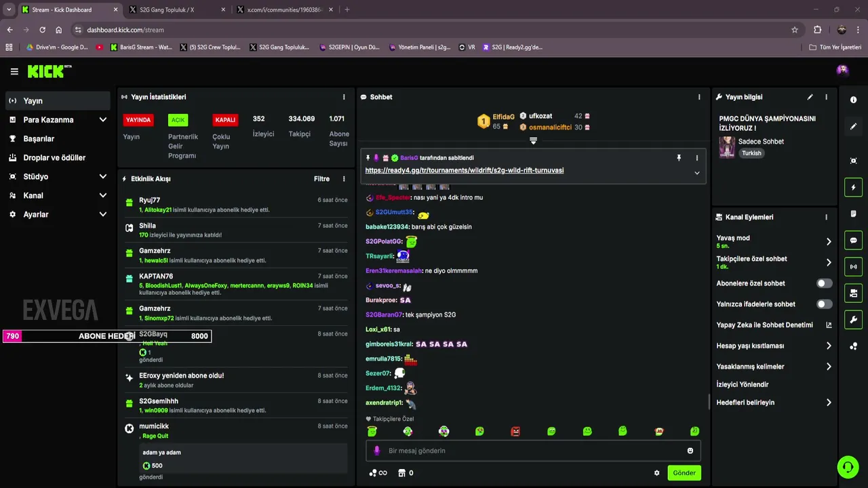Click the Kick logo

click(50, 71)
